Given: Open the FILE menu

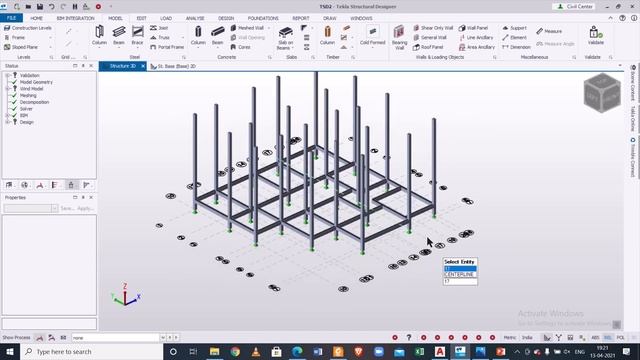Looking at the screenshot, I should click(11, 18).
